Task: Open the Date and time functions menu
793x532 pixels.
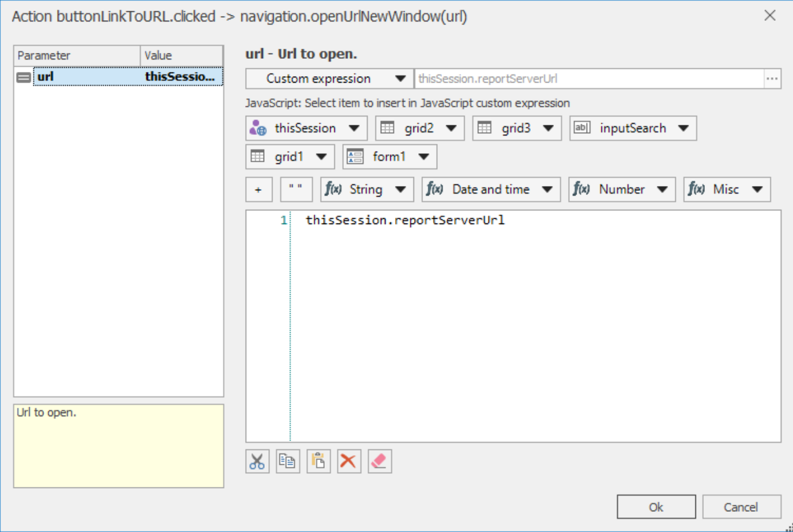Action: pyautogui.click(x=491, y=190)
